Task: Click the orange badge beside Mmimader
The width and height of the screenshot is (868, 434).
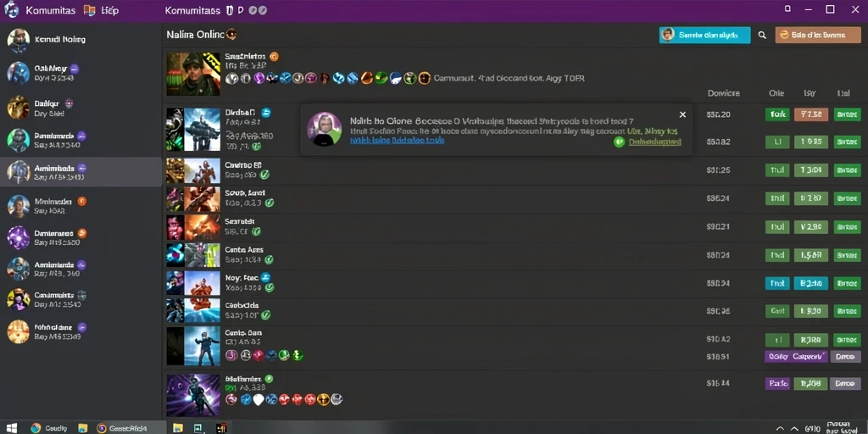Action: [x=81, y=201]
